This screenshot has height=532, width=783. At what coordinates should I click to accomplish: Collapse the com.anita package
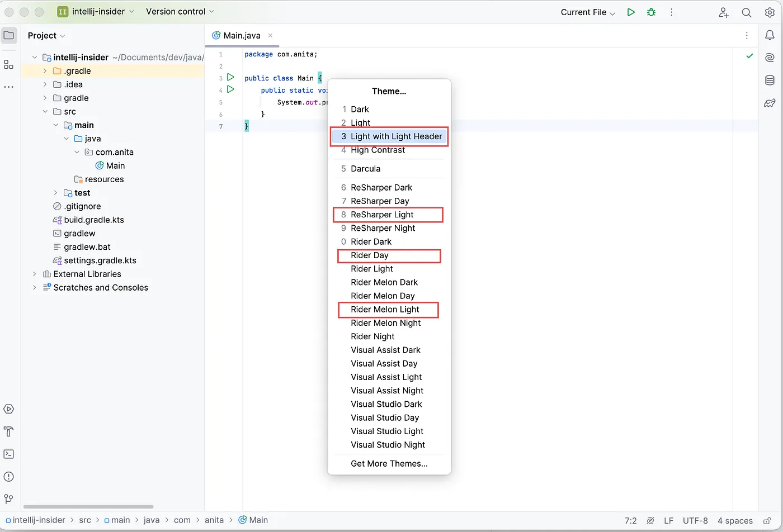pos(77,152)
